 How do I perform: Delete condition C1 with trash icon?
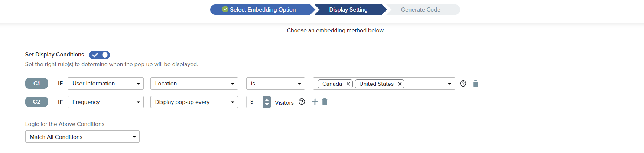pyautogui.click(x=475, y=84)
